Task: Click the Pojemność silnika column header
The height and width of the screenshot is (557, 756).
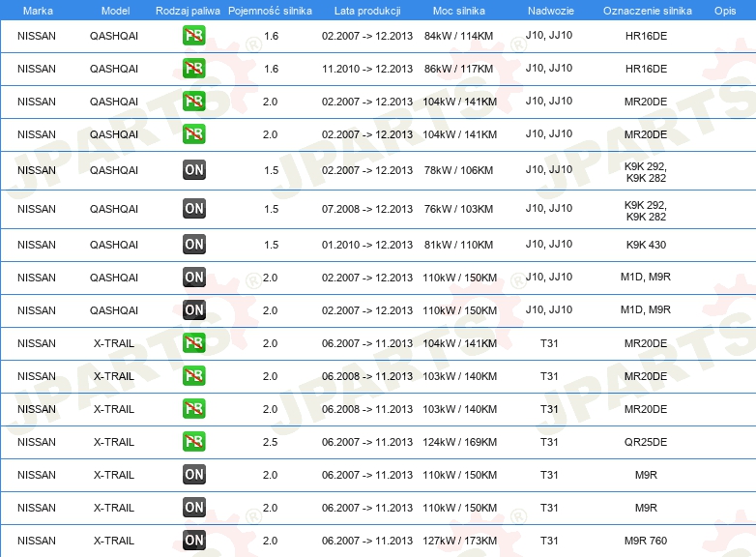Action: pyautogui.click(x=270, y=11)
